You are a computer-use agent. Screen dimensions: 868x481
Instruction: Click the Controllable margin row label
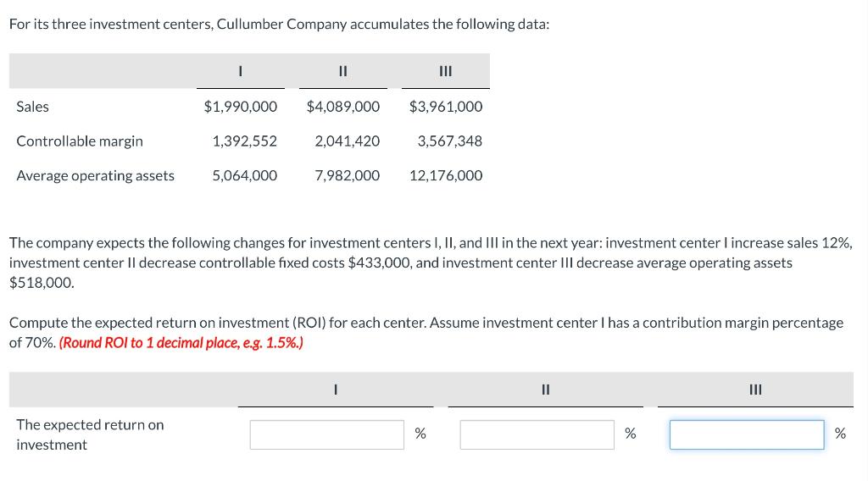pyautogui.click(x=80, y=141)
